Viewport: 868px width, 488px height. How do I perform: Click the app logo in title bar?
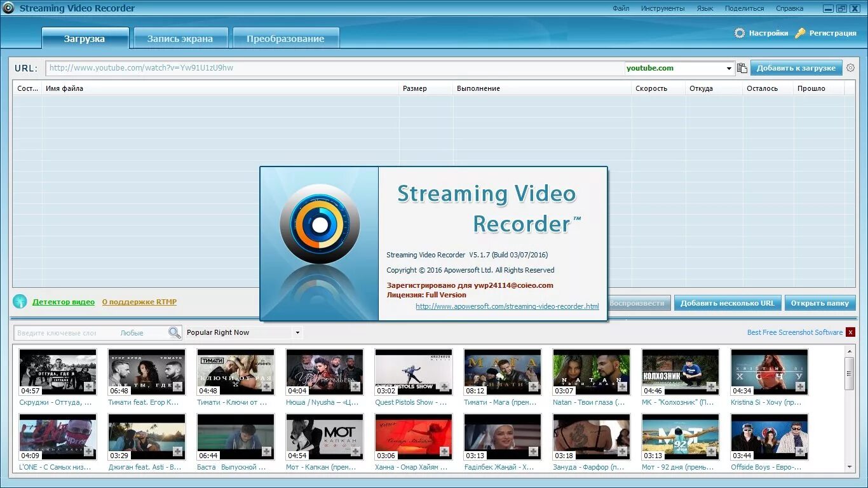8,8
